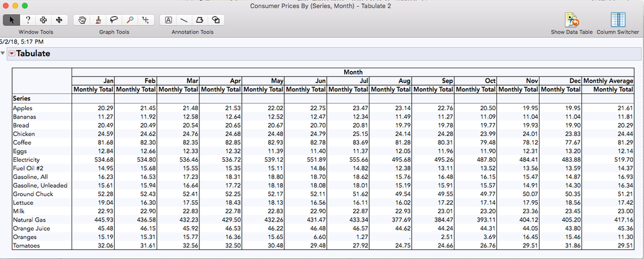
Task: Select the grabber hand tool
Action: pyautogui.click(x=82, y=20)
